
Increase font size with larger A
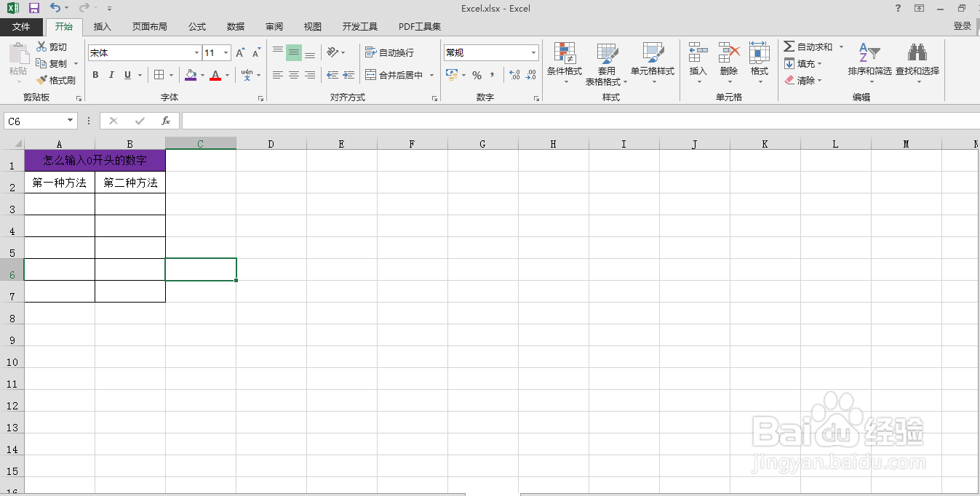[x=240, y=53]
